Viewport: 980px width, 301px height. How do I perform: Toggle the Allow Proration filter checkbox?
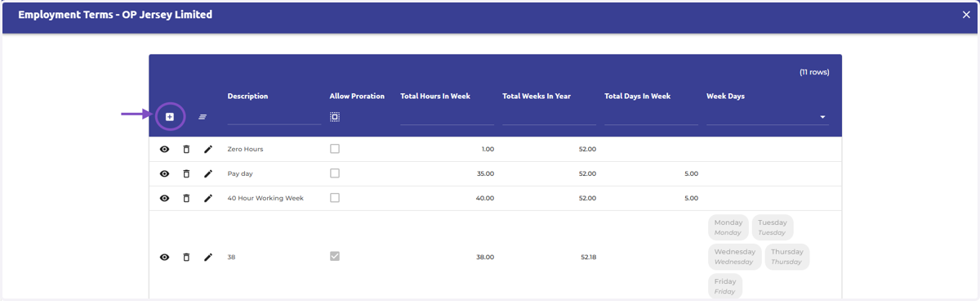pyautogui.click(x=335, y=117)
